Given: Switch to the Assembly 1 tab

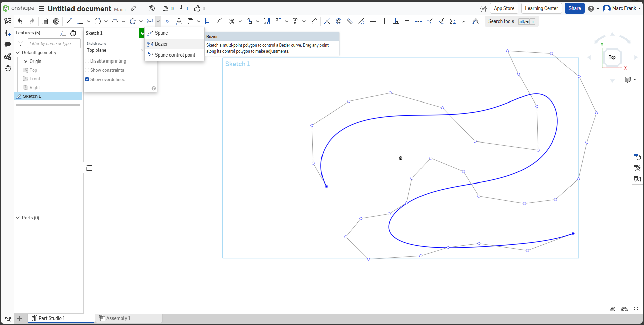Looking at the screenshot, I should pyautogui.click(x=118, y=318).
